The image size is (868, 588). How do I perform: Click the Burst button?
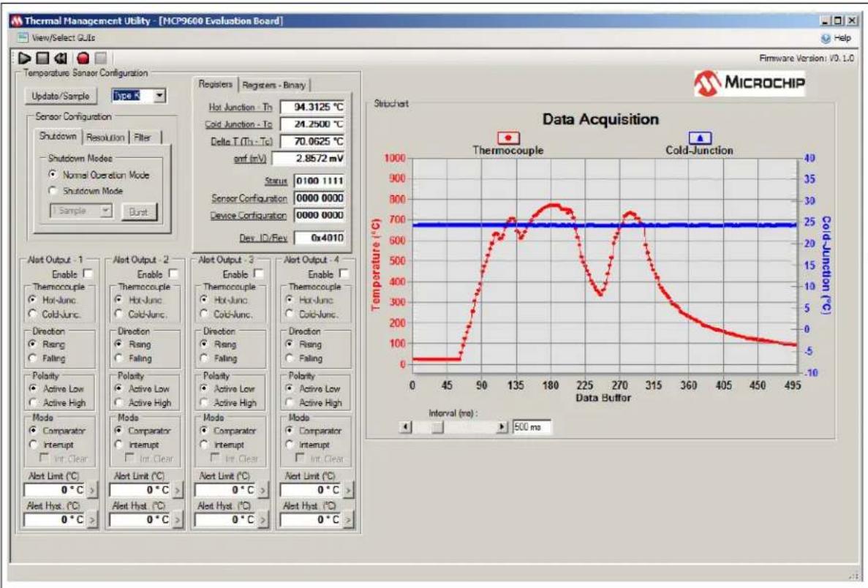click(138, 211)
